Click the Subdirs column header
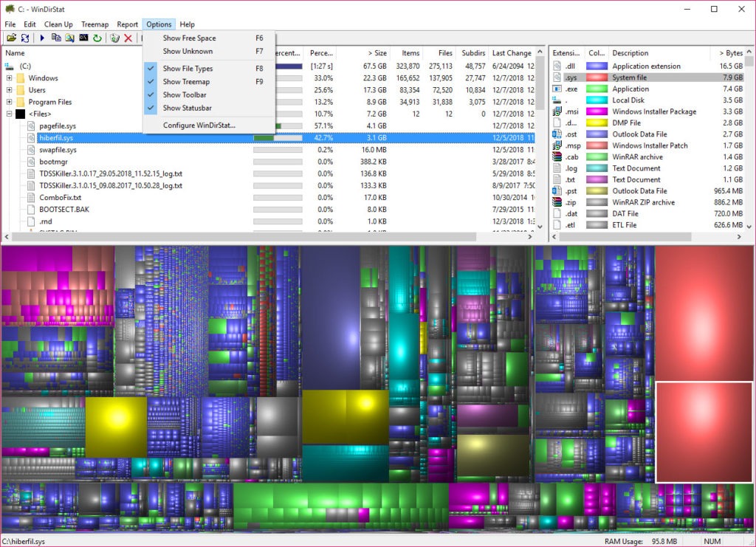 pyautogui.click(x=472, y=53)
